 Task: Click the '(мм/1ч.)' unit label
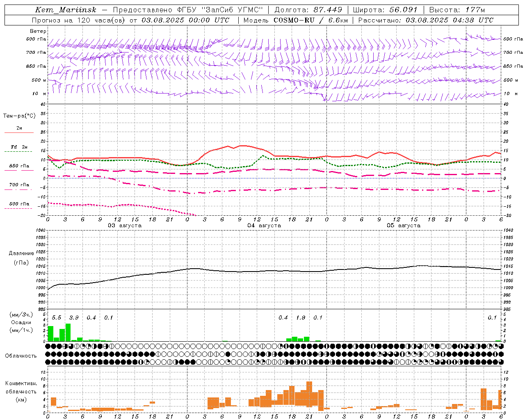coord(21,330)
